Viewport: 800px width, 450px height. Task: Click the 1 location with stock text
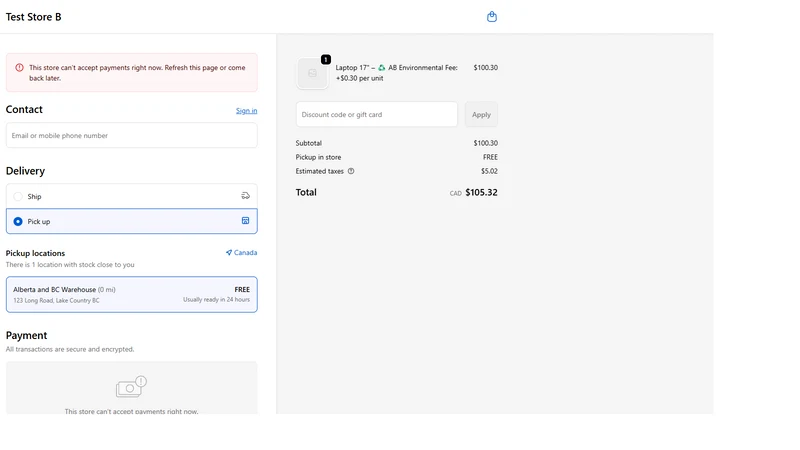click(70, 265)
